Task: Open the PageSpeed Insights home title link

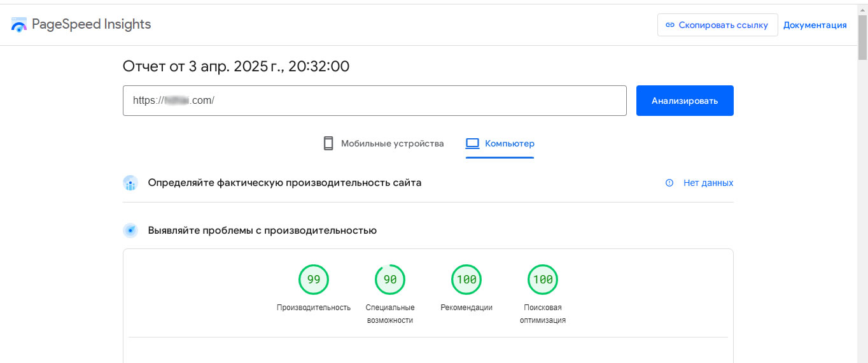Action: 91,25
